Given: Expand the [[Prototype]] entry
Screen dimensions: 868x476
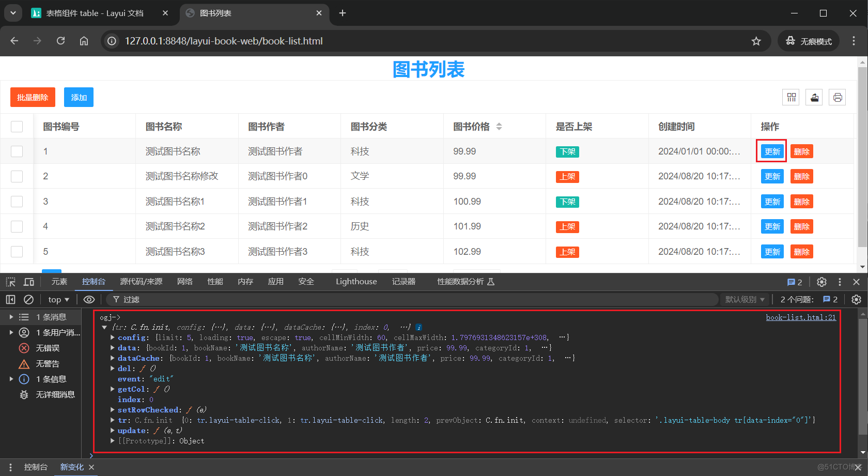Looking at the screenshot, I should click(x=112, y=441).
